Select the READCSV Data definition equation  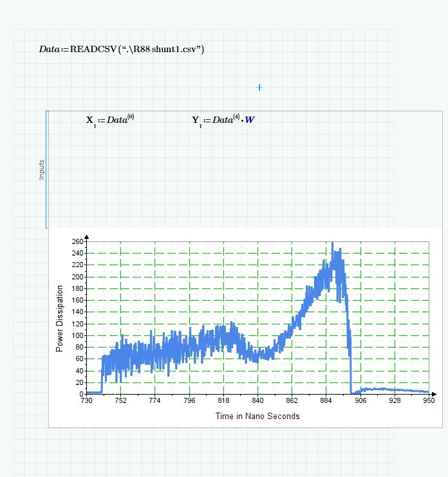(122, 50)
